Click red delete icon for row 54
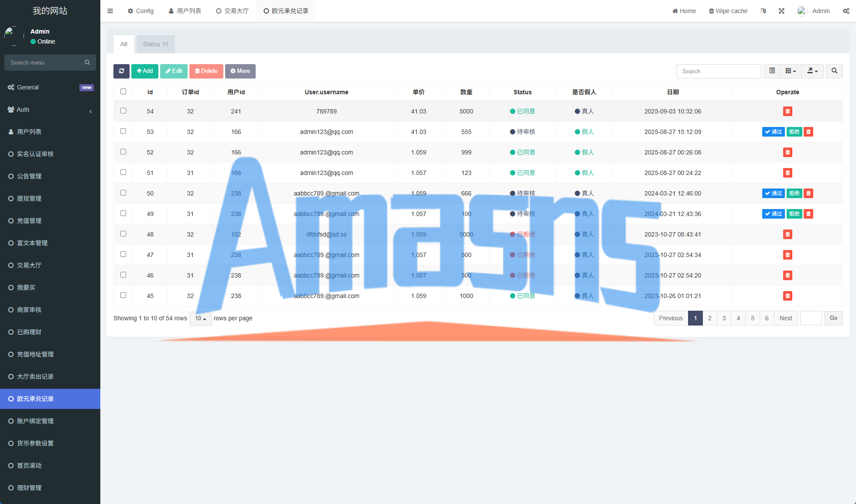 (x=788, y=111)
